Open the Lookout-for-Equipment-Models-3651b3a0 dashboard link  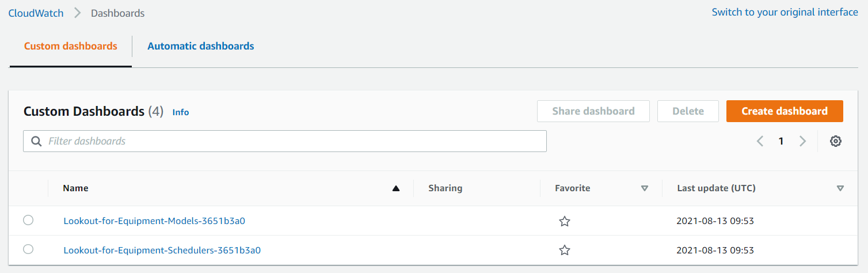tap(154, 221)
